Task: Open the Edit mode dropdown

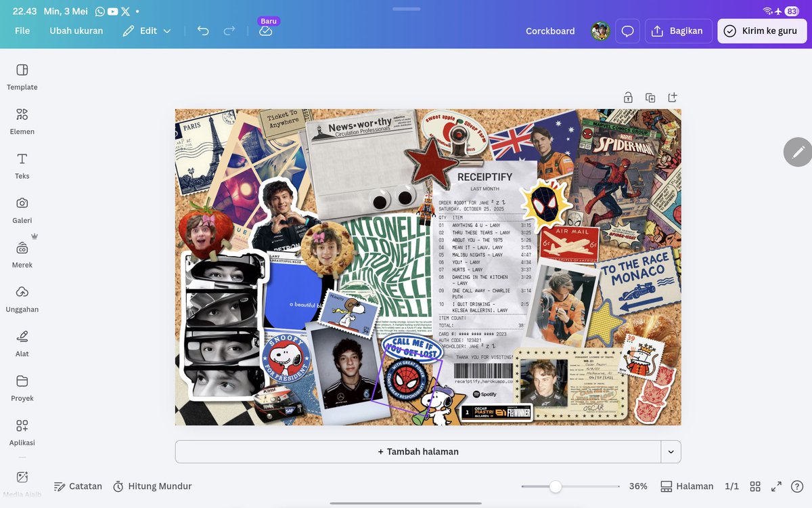Action: click(x=147, y=30)
